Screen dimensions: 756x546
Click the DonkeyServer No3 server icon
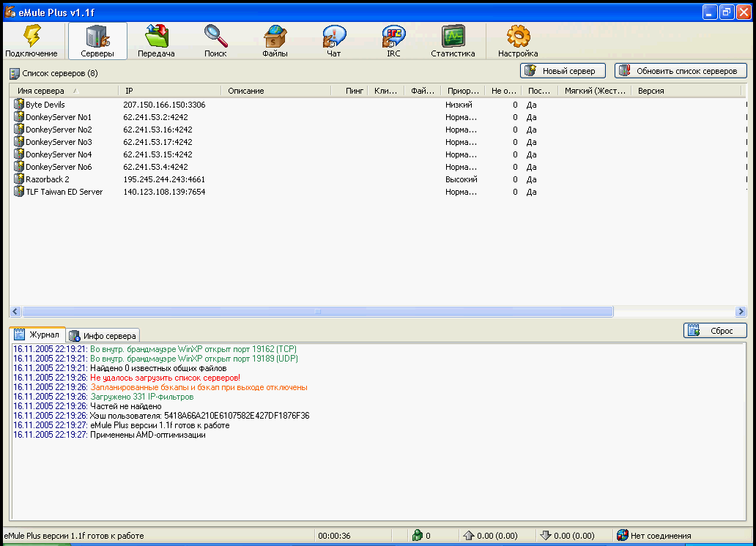coord(19,142)
